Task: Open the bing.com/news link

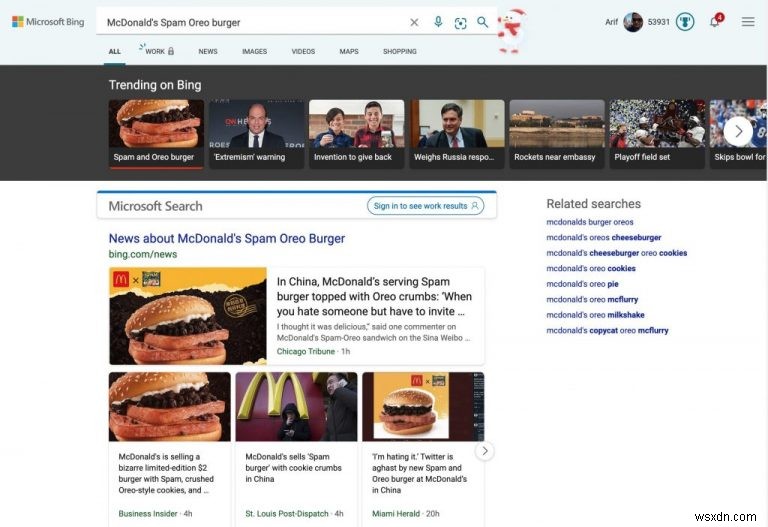Action: click(143, 254)
